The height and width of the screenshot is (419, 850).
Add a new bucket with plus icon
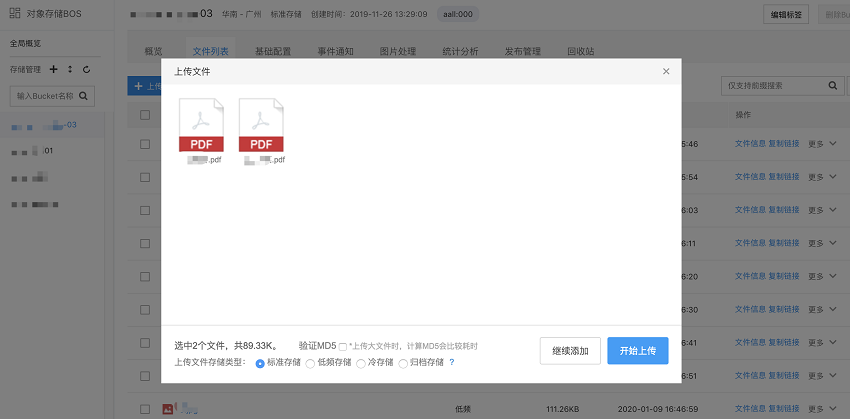click(53, 69)
